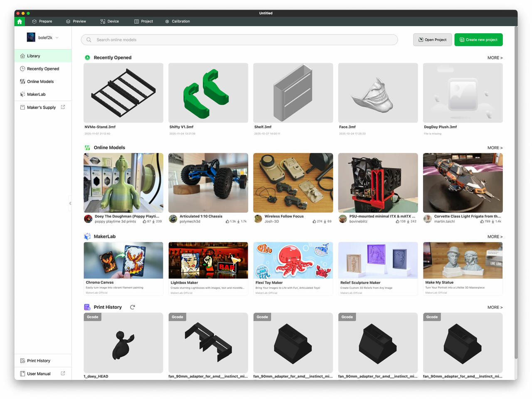Viewport: 532px width, 399px height.
Task: Click the bolef2k profile avatar
Action: point(31,37)
